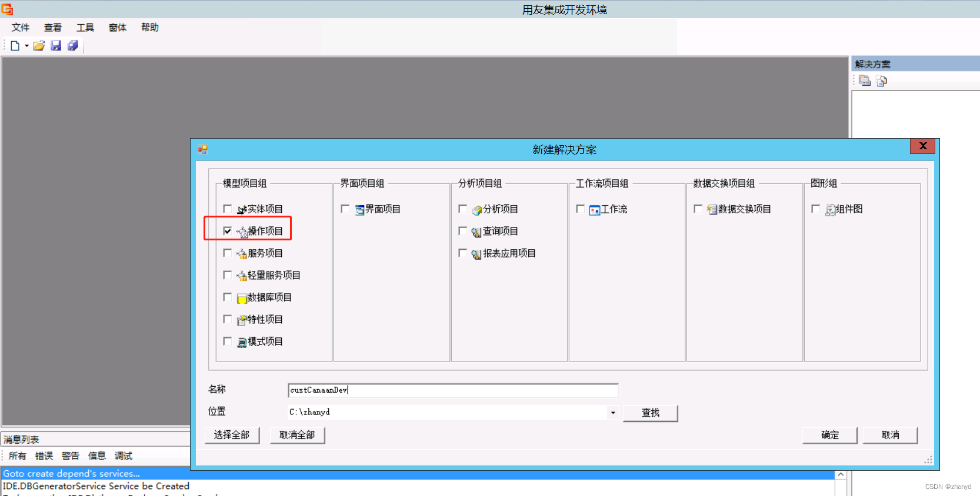
Task: Click the 数据交换项目 item icon
Action: 712,210
